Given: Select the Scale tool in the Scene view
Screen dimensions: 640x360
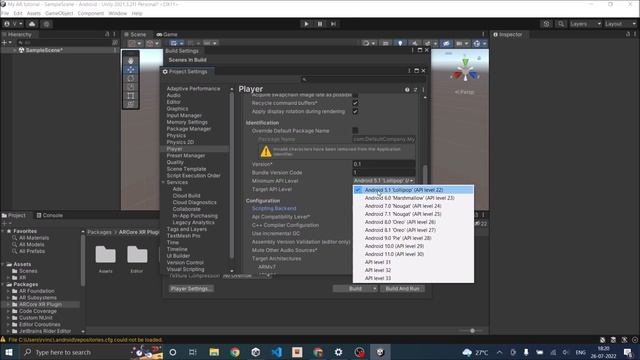Looking at the screenshot, I should (131, 87).
